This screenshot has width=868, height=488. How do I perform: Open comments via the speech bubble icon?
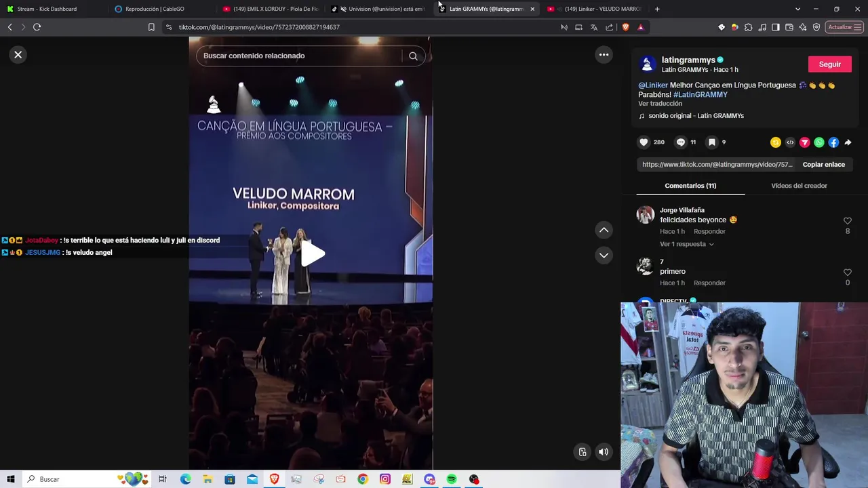point(681,142)
